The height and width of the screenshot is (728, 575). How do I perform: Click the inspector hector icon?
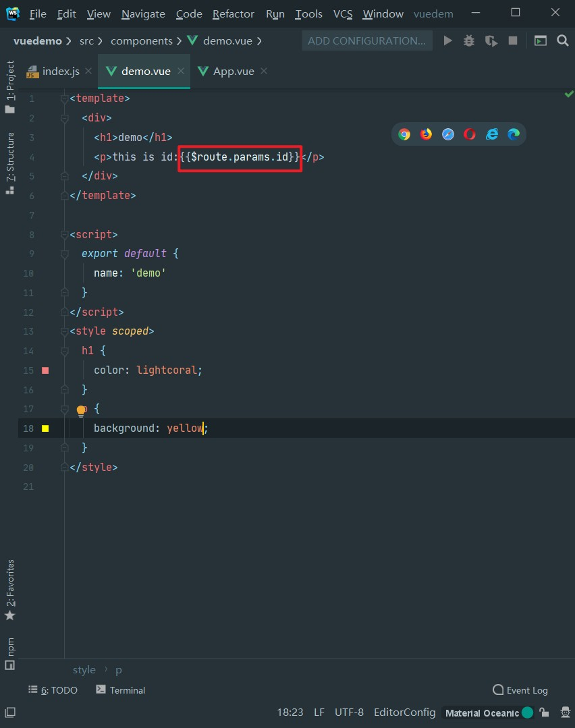566,712
